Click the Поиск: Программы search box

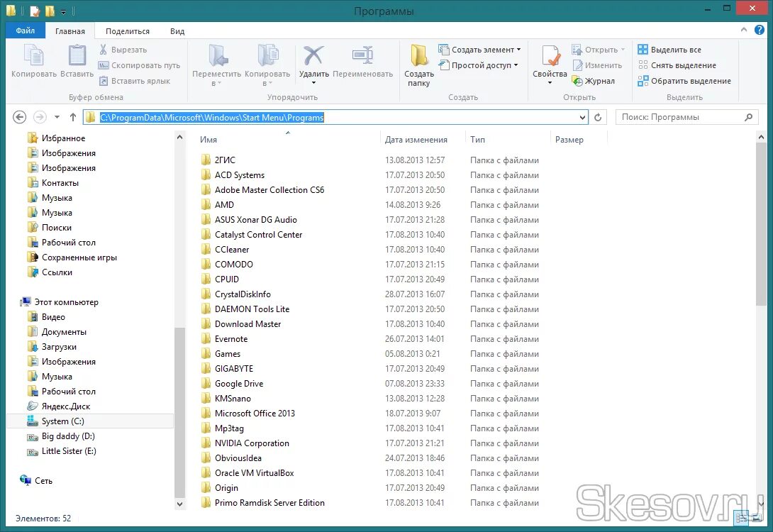[x=686, y=117]
